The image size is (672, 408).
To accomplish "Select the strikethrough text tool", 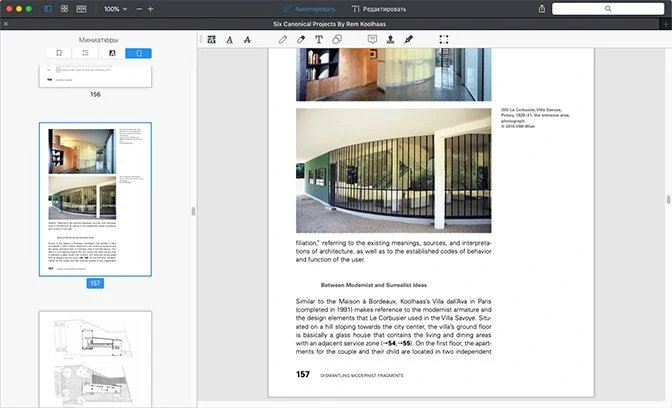I will (247, 40).
